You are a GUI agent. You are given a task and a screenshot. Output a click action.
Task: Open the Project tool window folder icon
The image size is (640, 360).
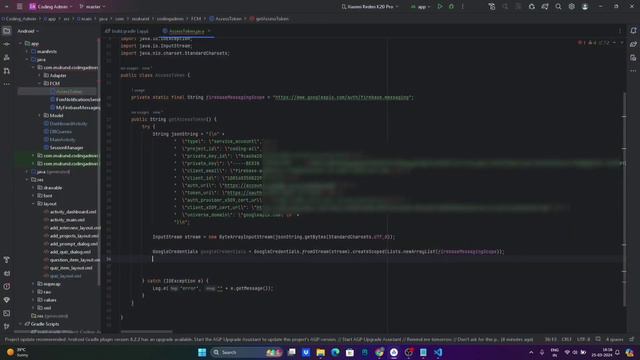[x=7, y=31]
